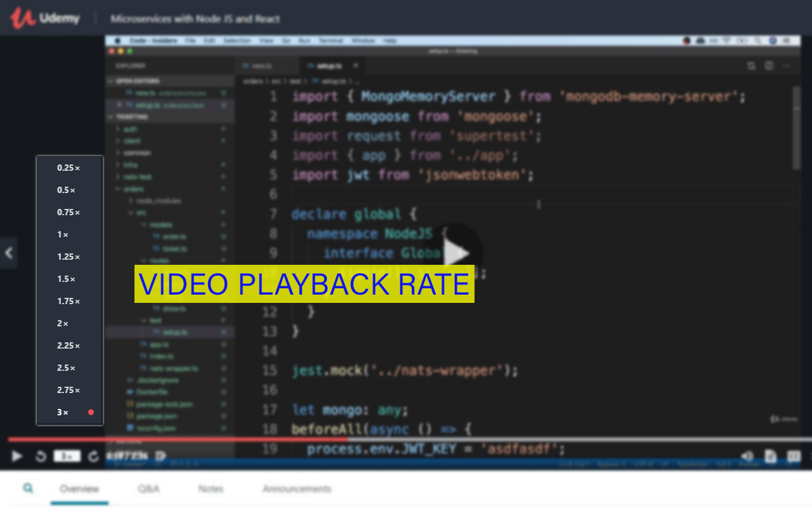Click the volume speaker icon
812x508 pixels.
click(x=747, y=456)
